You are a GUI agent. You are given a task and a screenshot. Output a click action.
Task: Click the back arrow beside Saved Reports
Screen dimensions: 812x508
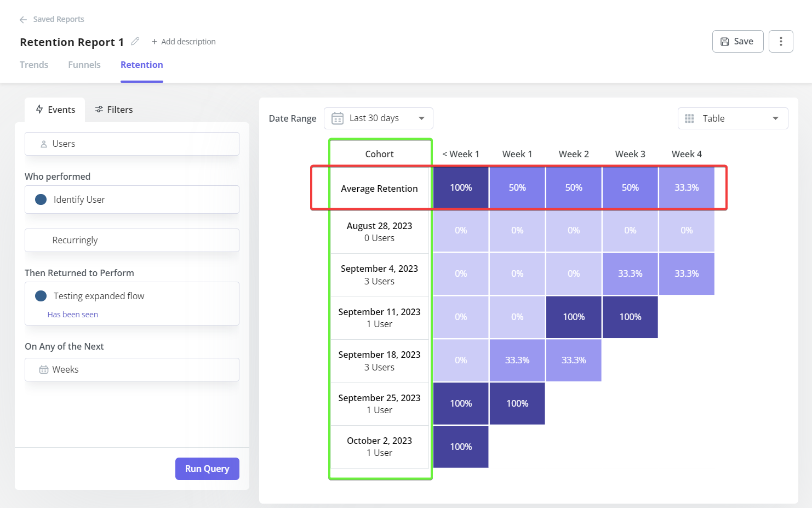point(23,20)
